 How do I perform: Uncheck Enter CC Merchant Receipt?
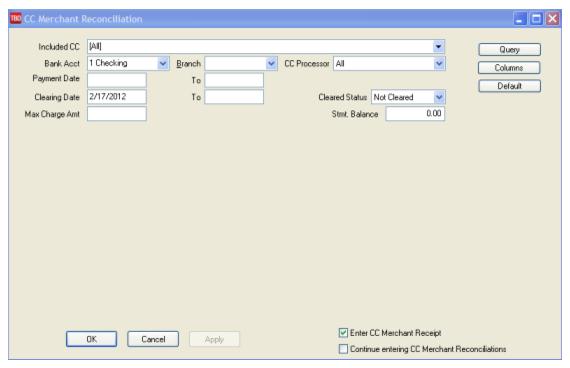343,333
